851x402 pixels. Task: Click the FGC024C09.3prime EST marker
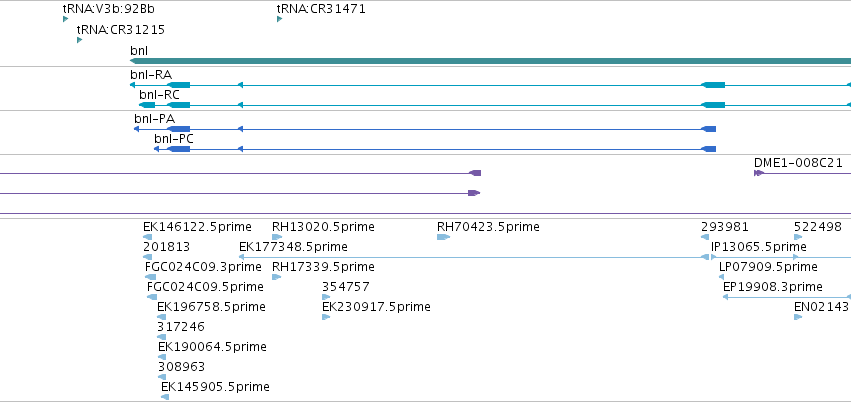pos(150,277)
